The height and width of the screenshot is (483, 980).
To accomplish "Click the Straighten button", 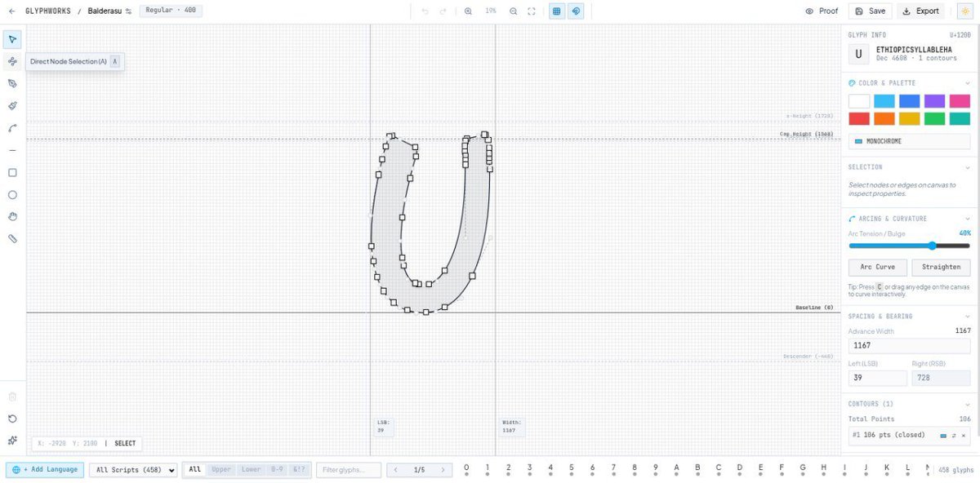I will click(x=942, y=267).
